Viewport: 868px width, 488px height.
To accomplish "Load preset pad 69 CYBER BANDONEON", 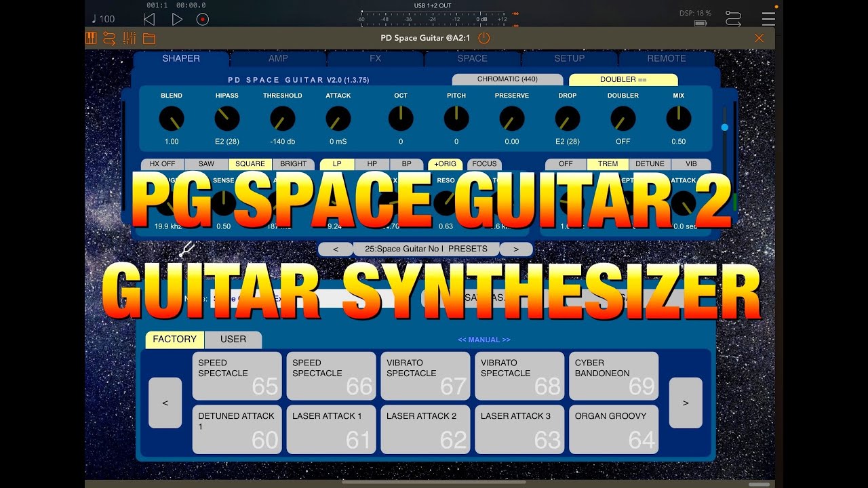I will (x=614, y=375).
